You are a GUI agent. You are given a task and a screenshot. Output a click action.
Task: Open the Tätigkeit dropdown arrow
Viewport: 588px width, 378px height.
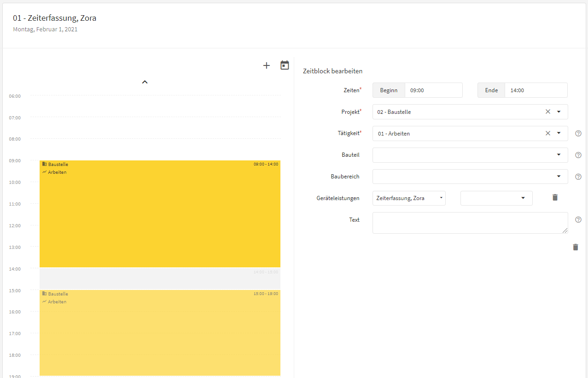559,133
